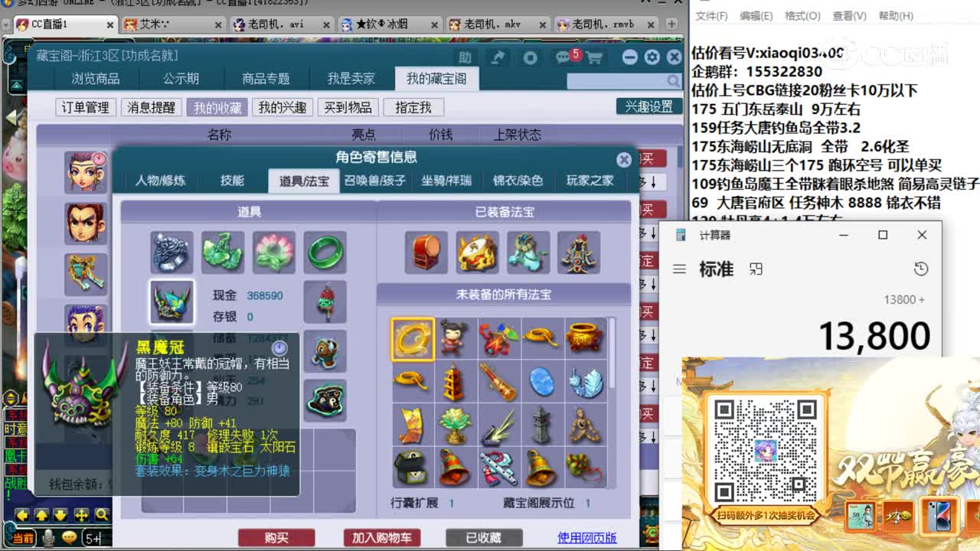Select the equipped golden drum treasure

pyautogui.click(x=477, y=253)
